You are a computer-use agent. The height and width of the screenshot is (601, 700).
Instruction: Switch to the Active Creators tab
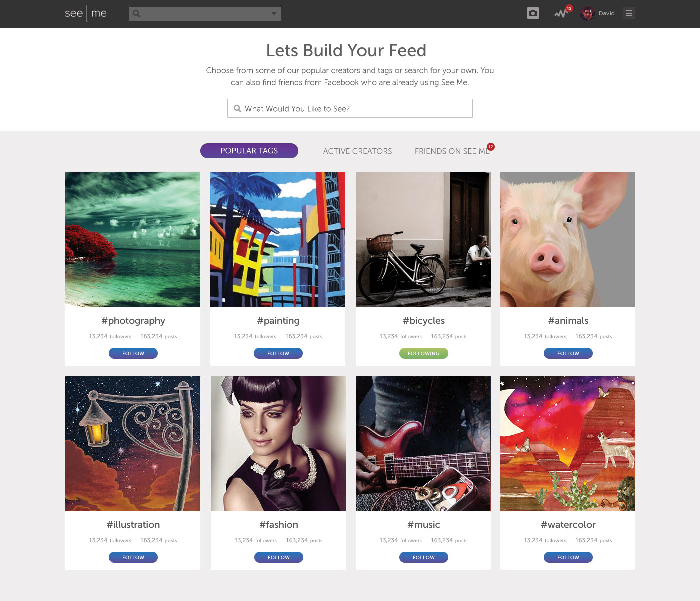pos(358,151)
